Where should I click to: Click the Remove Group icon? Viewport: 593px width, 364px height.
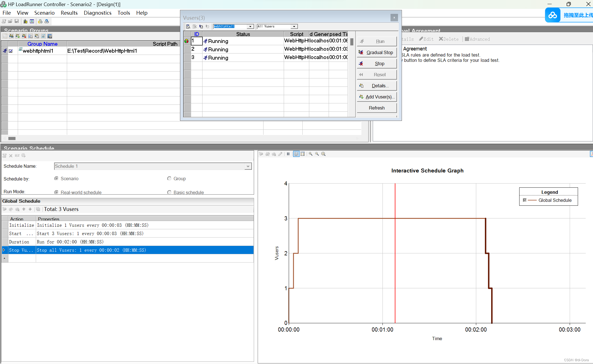coord(24,36)
